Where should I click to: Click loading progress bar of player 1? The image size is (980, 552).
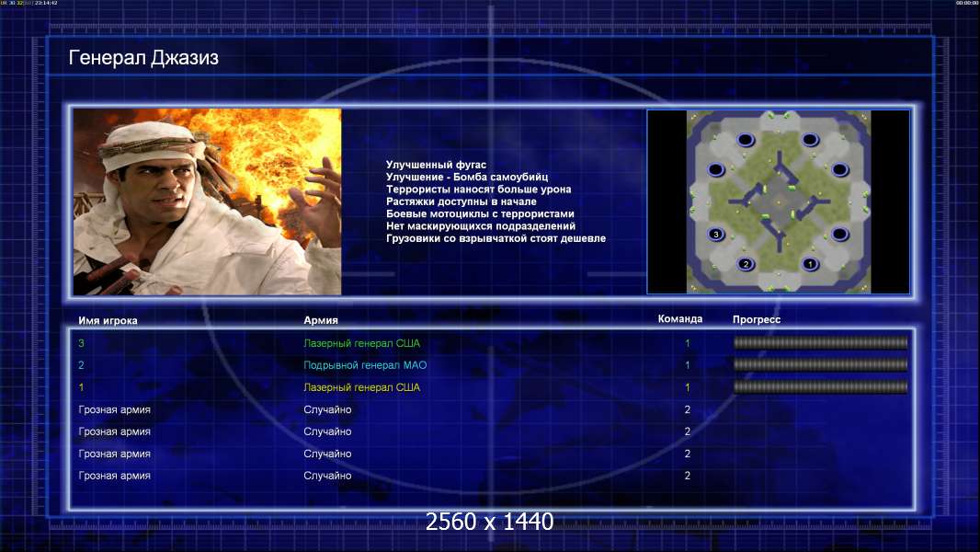(x=820, y=387)
